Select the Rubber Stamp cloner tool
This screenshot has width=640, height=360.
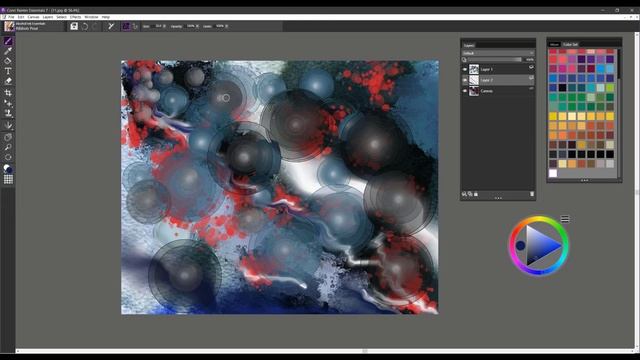8,113
